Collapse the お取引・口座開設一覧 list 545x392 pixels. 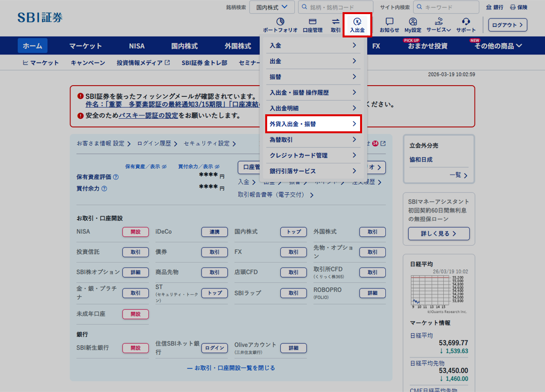[231, 368]
